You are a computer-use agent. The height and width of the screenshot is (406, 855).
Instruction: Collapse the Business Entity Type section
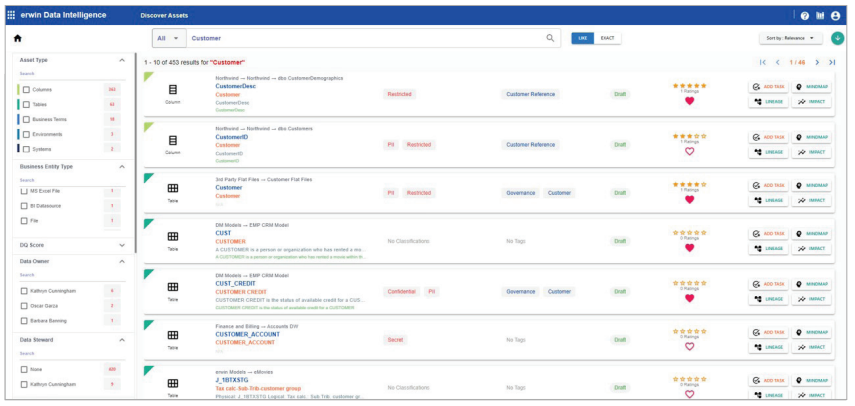tap(122, 167)
